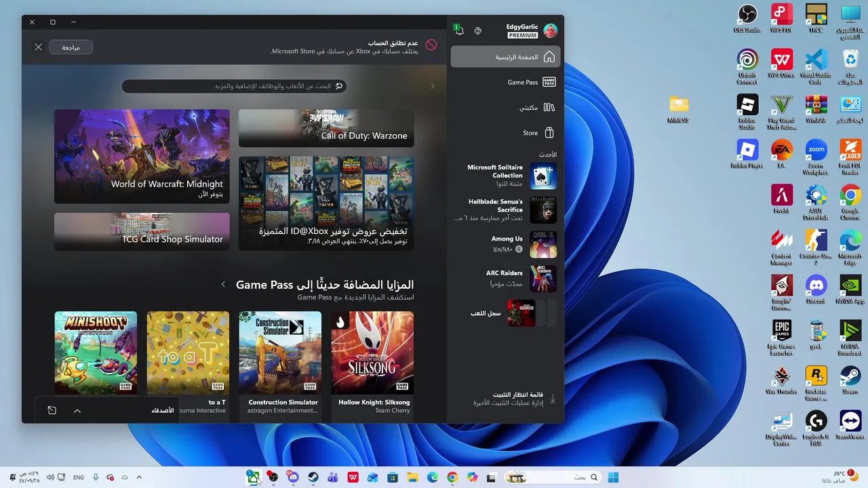Open the EdgyGarlic profile avatar
This screenshot has width=868, height=488.
tap(551, 30)
